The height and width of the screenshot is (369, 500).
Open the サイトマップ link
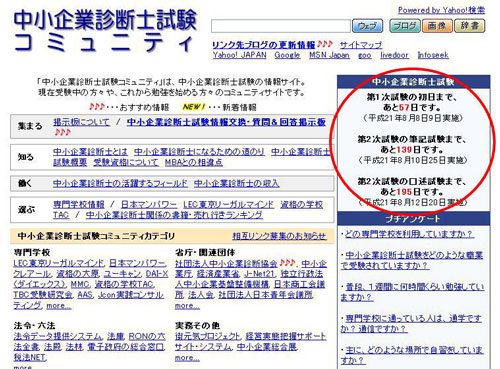click(361, 45)
